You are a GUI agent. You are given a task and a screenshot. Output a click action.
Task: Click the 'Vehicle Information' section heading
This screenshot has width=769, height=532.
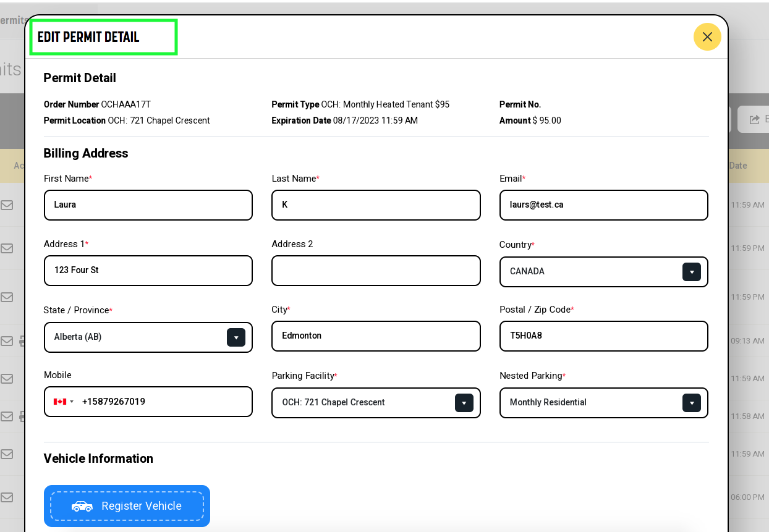pos(98,458)
